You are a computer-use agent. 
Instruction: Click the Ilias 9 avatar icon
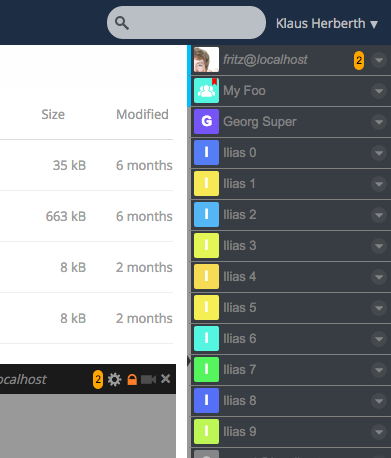pos(206,432)
